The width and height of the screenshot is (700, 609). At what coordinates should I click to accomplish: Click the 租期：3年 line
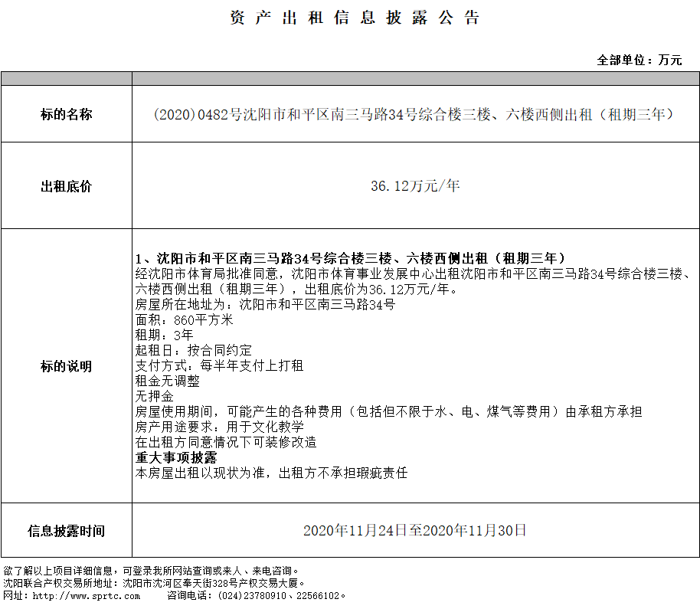(164, 335)
